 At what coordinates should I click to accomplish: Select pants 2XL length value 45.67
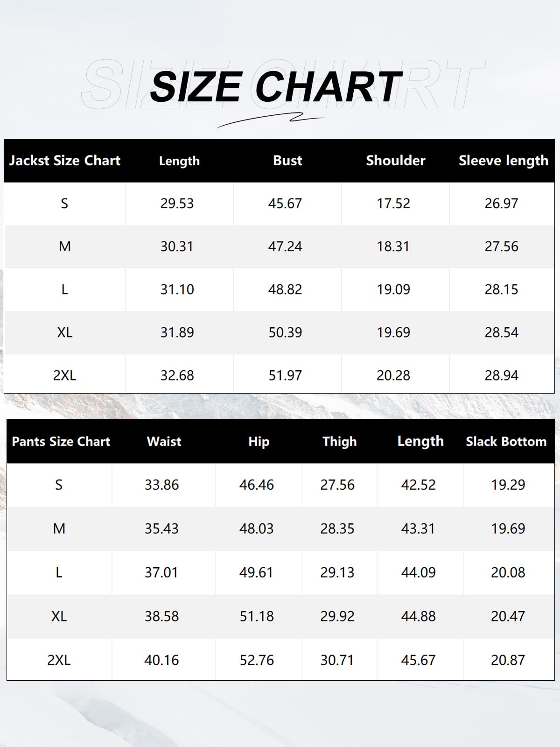point(418,660)
